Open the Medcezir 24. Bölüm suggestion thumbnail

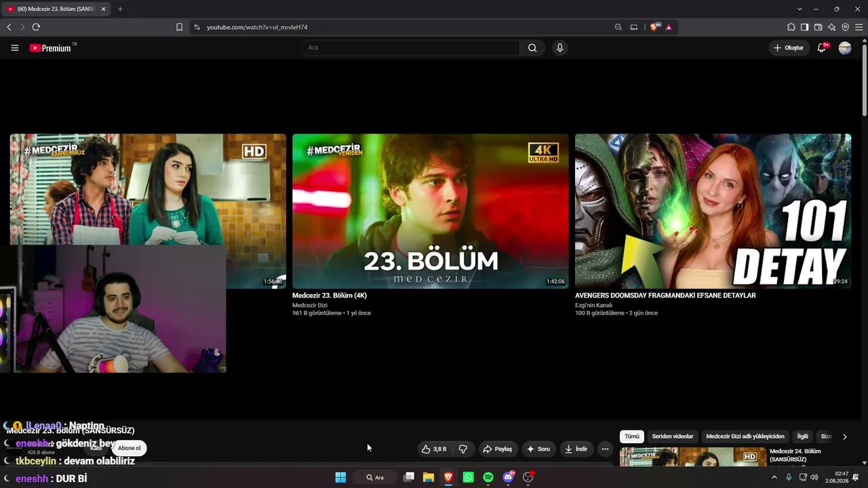click(692, 457)
